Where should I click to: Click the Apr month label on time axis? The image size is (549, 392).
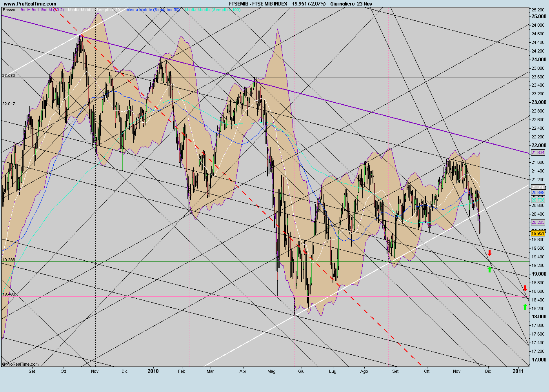[x=243, y=371]
